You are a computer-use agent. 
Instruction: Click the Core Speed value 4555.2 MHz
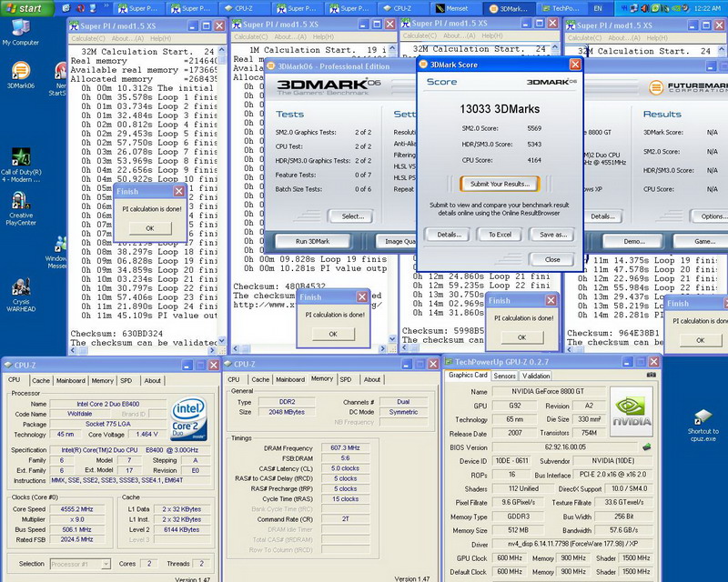(76, 509)
